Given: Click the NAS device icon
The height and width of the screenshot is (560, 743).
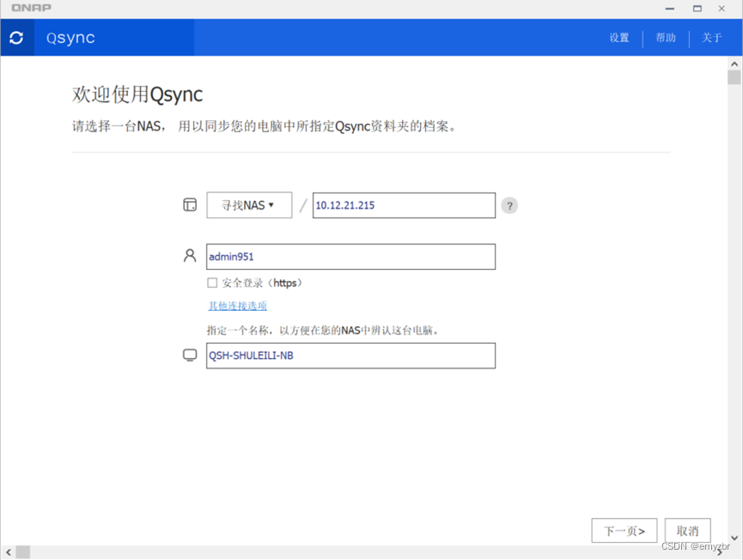Looking at the screenshot, I should click(190, 204).
